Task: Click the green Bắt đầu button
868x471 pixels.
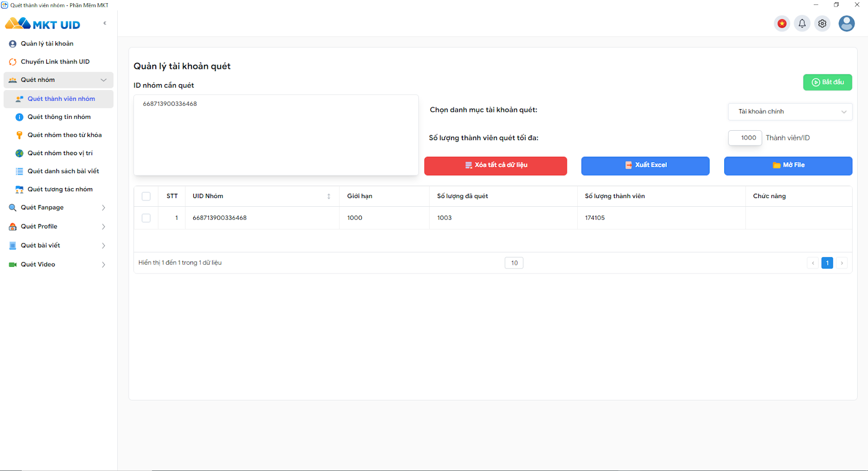Action: click(827, 82)
